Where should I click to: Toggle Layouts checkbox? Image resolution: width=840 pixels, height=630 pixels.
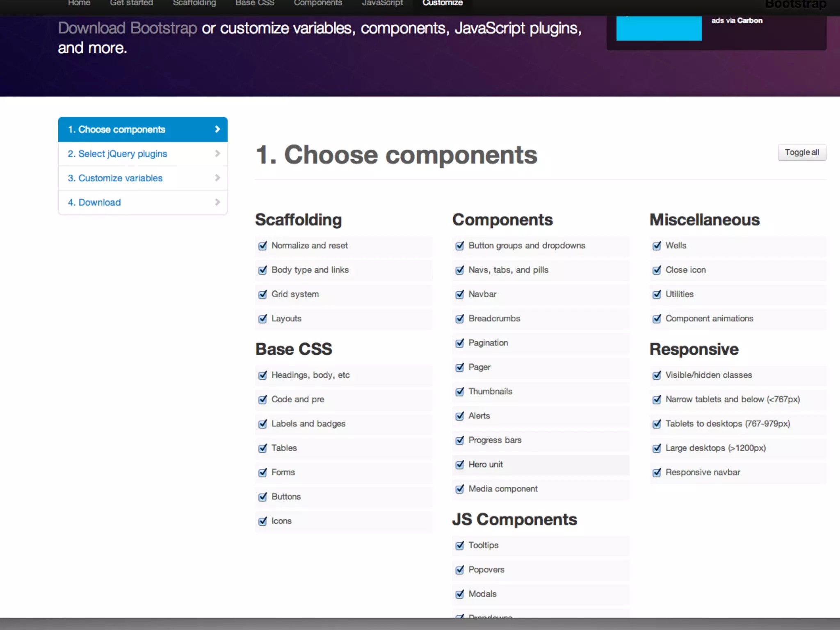[262, 319]
